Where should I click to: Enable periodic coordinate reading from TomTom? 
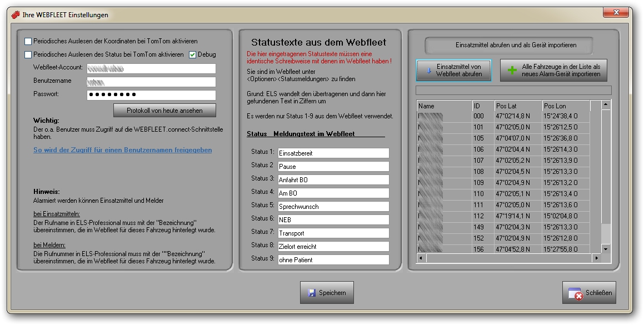tap(28, 41)
